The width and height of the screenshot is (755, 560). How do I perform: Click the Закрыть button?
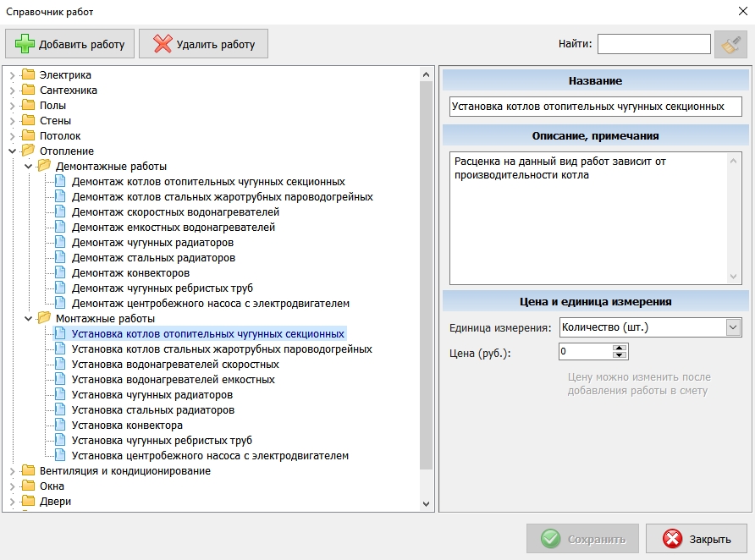697,539
